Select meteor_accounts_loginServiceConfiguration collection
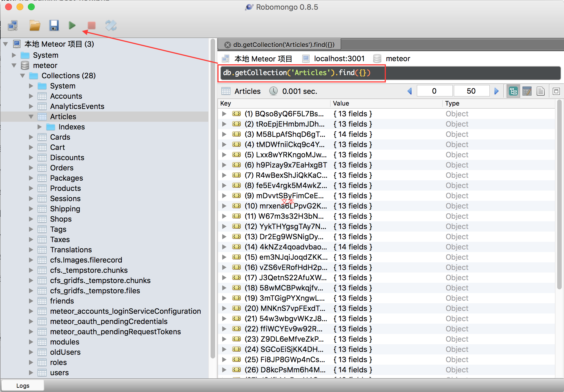The height and width of the screenshot is (392, 564). pos(125,311)
